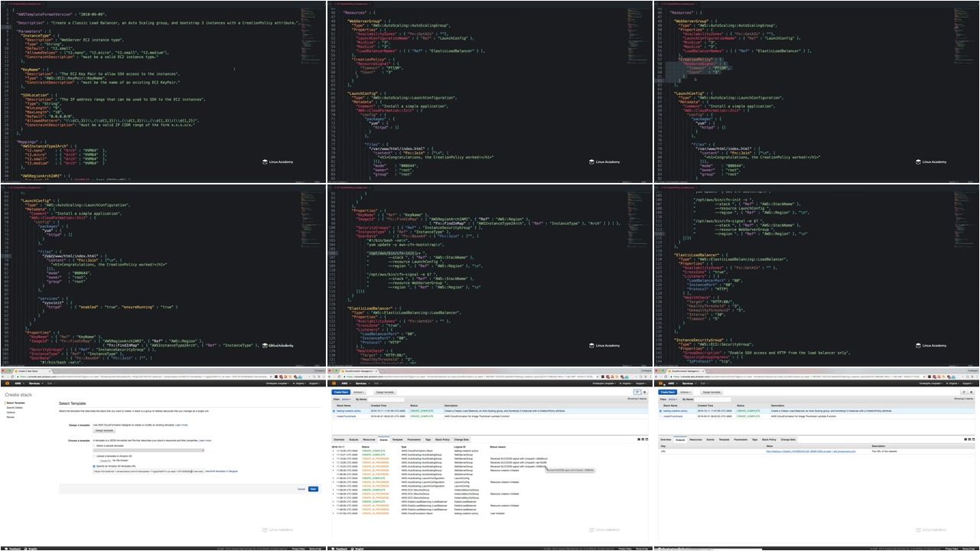Toggle testing-creation-policy stack checkbox in Events-tab window

click(334, 411)
